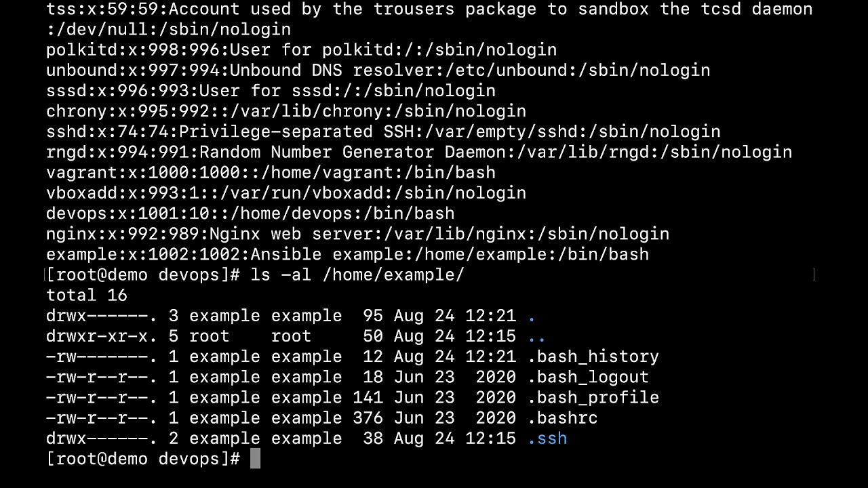
Task: Click the .bashrc filename
Action: point(562,418)
